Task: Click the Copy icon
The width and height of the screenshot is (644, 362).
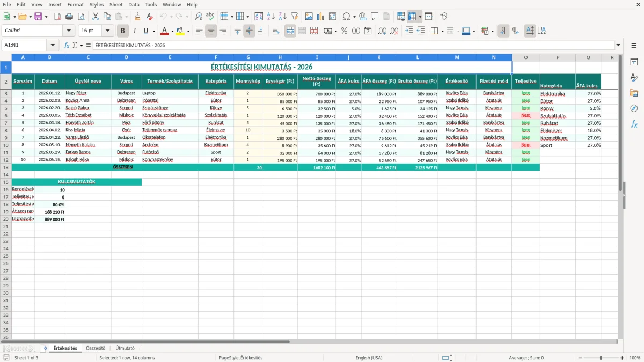Action: coord(107,17)
